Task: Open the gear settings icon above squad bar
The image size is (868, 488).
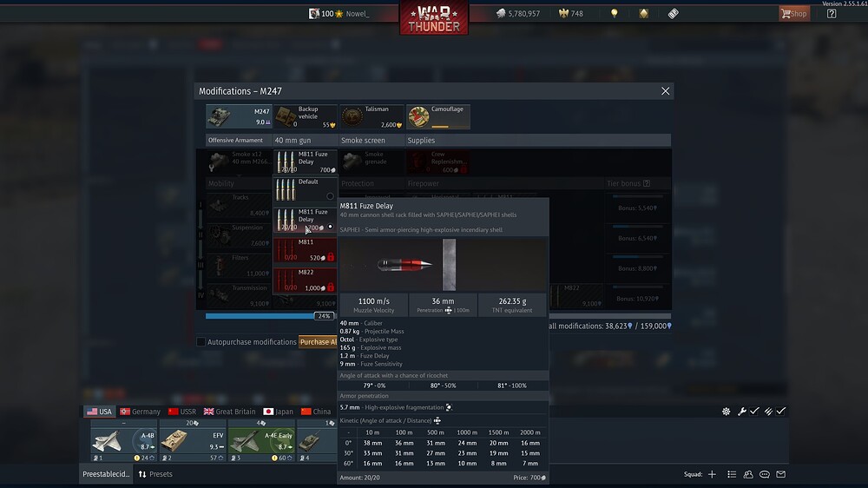Action: [726, 411]
